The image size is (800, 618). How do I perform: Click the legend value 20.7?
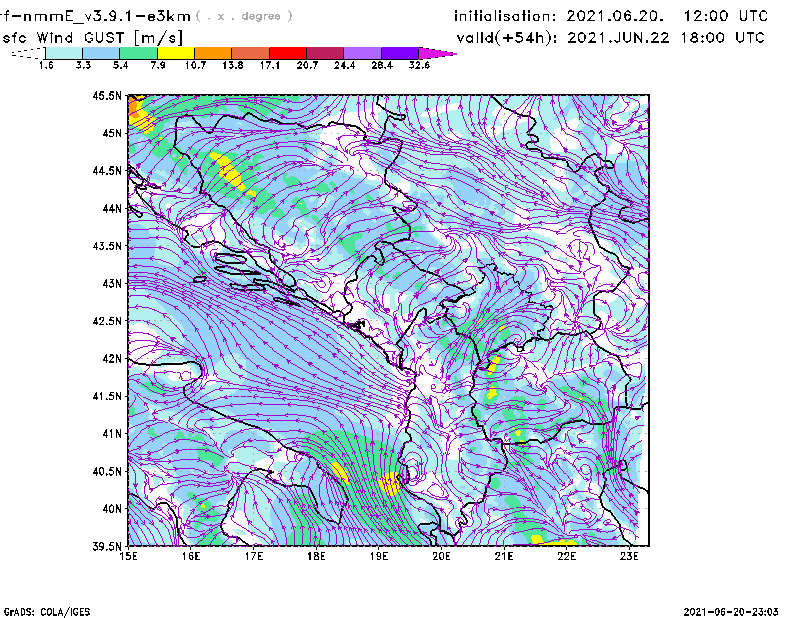tap(307, 65)
